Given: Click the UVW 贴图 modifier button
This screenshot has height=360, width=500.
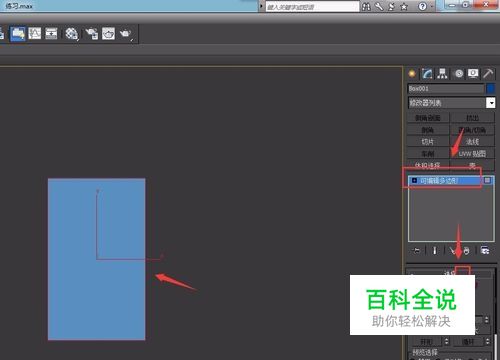Looking at the screenshot, I should 472,154.
